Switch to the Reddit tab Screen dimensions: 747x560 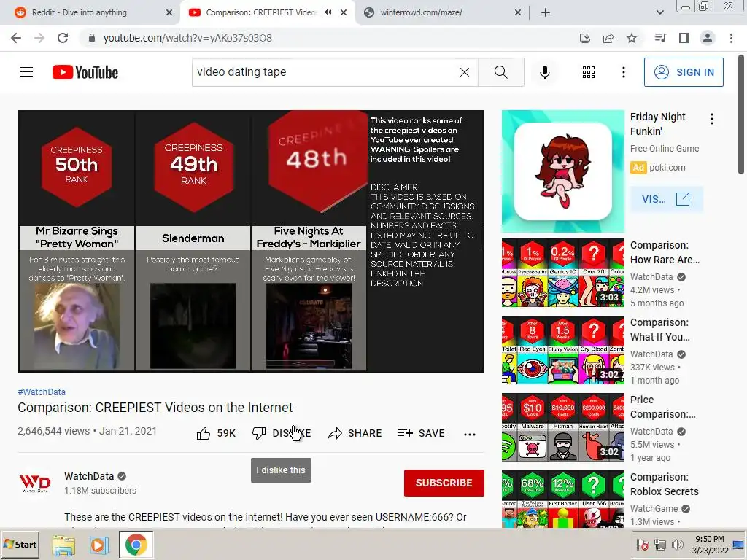click(90, 12)
